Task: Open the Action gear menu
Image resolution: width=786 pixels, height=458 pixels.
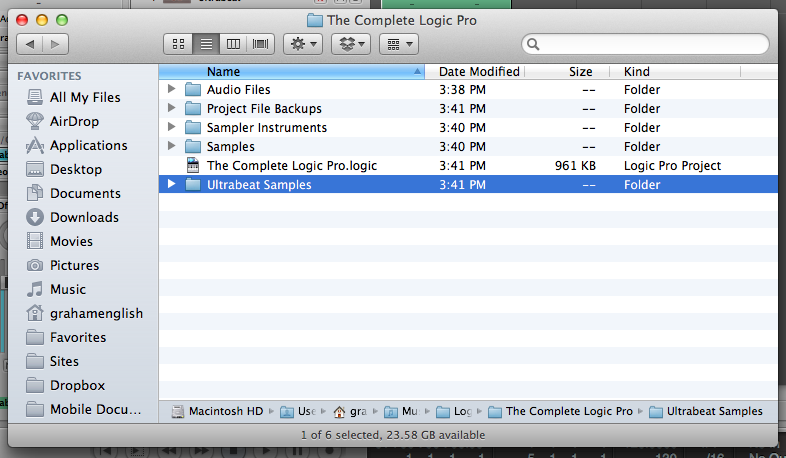Action: click(x=302, y=44)
